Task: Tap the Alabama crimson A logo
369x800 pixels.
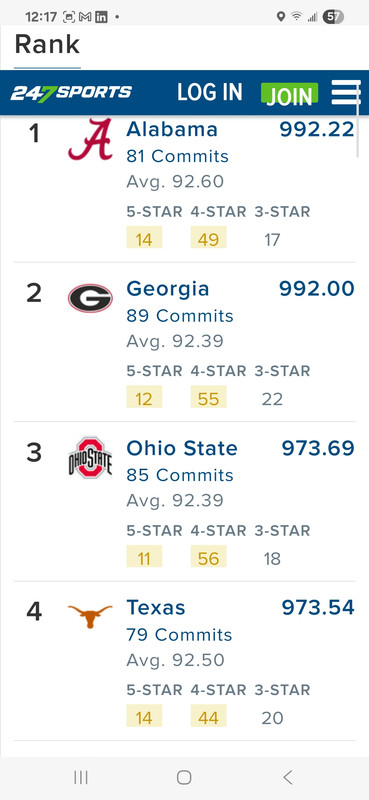Action: [x=90, y=139]
